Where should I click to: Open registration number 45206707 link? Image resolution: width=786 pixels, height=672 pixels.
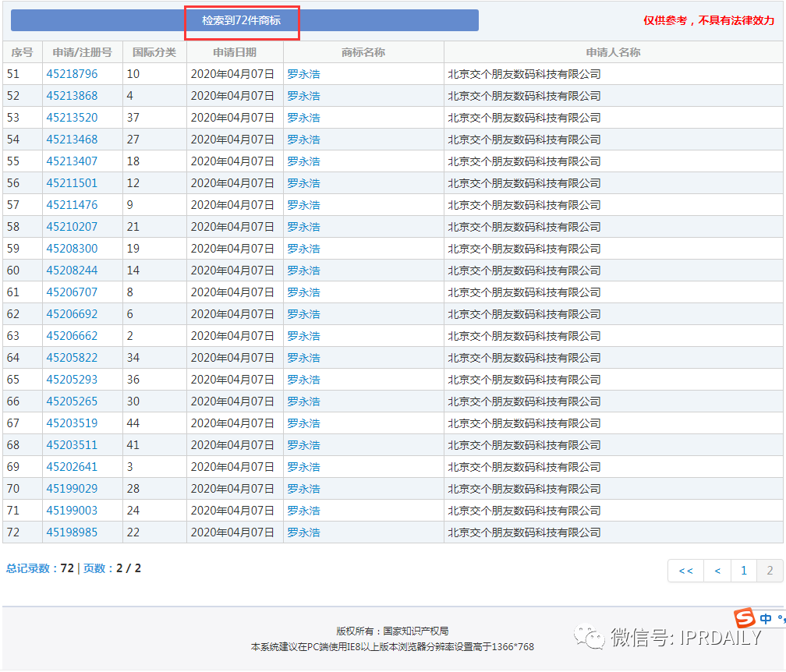(72, 292)
